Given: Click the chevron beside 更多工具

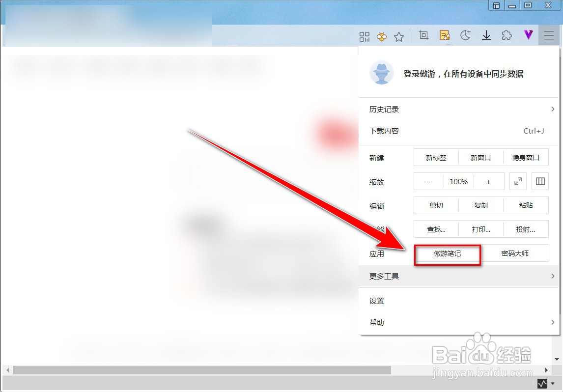Looking at the screenshot, I should (x=553, y=276).
